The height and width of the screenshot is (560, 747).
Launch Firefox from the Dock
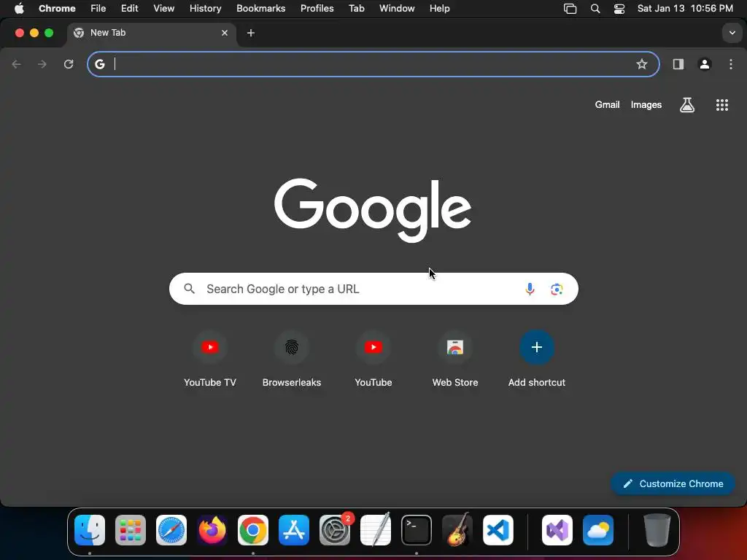pyautogui.click(x=212, y=530)
